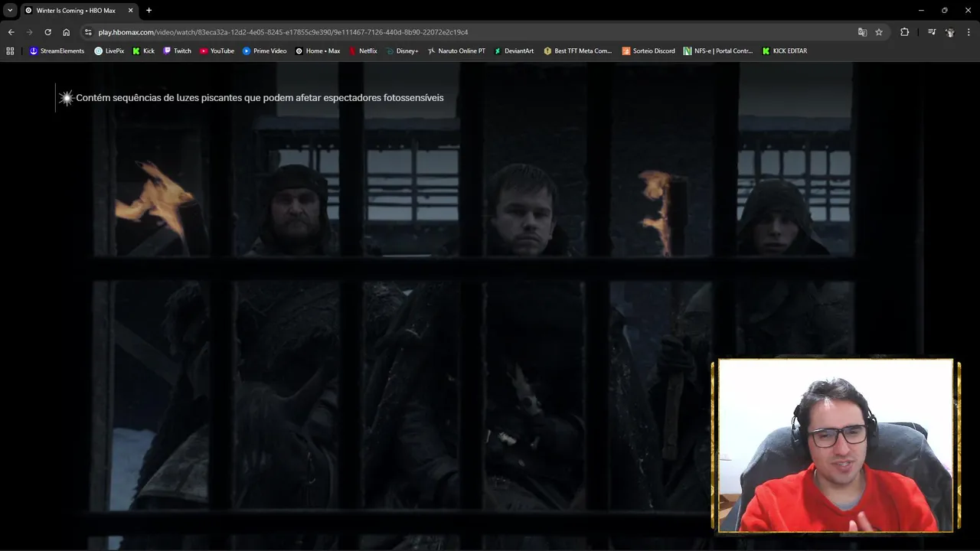
Task: Go forward to next page
Action: [x=29, y=32]
